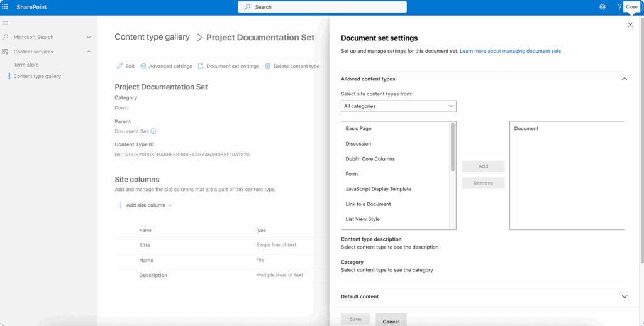Click the Delete content type trash icon

tap(268, 66)
